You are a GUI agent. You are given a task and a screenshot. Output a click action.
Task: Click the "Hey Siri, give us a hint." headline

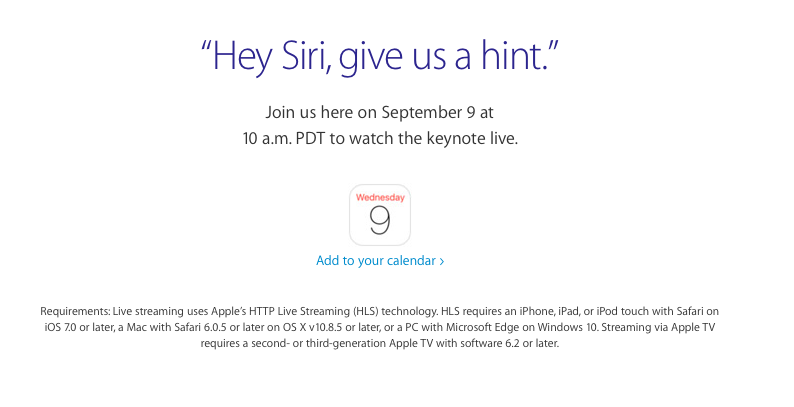point(380,56)
